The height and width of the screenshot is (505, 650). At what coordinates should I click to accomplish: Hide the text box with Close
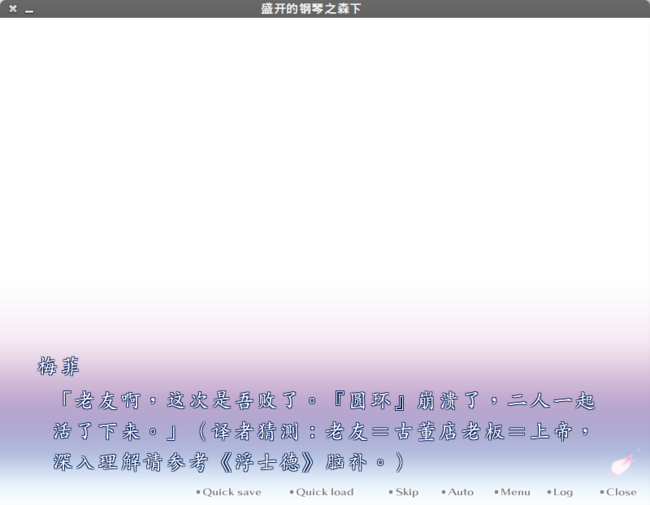tap(620, 492)
